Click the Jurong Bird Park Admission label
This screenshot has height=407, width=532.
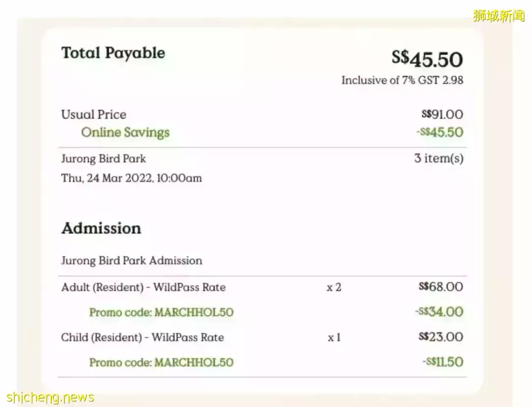(x=132, y=260)
